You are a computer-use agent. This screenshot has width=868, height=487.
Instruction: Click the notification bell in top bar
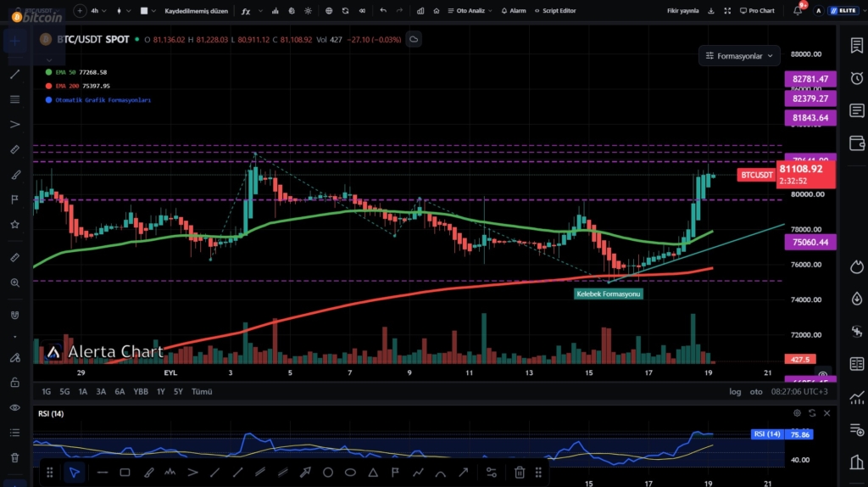coord(798,10)
